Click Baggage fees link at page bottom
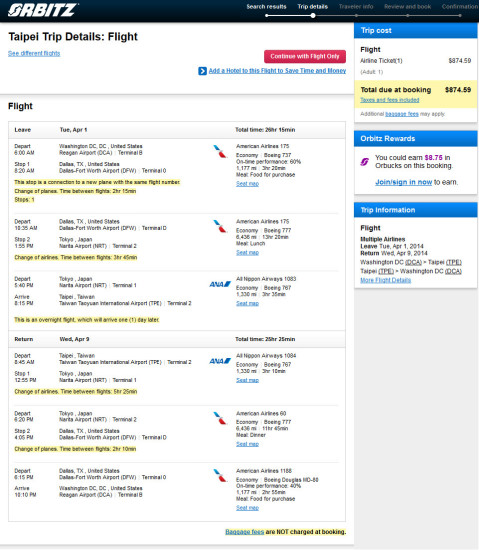Screen dimensions: 479x550 pyautogui.click(x=244, y=532)
